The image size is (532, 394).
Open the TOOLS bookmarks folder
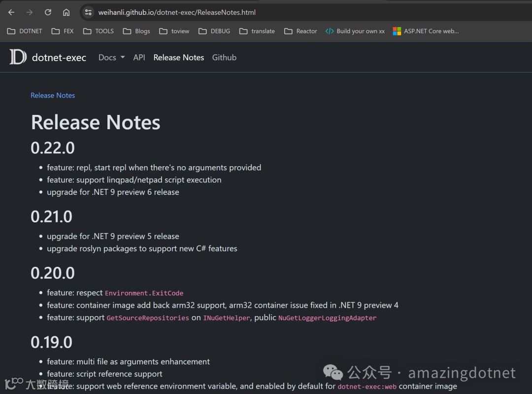(x=99, y=31)
